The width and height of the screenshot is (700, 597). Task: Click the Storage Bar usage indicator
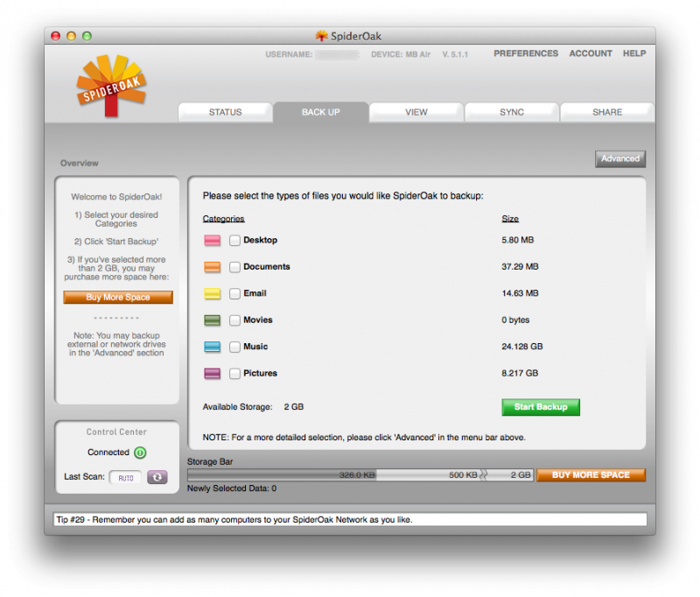360,475
